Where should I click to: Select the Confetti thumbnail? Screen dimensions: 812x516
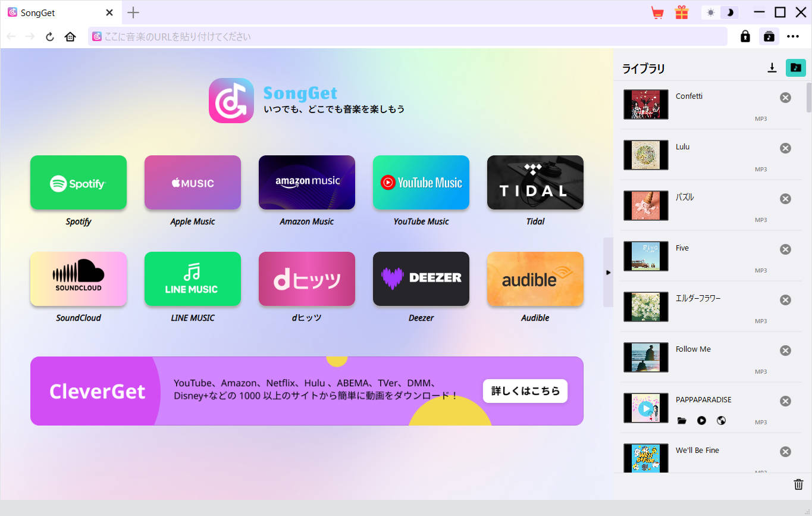(645, 104)
